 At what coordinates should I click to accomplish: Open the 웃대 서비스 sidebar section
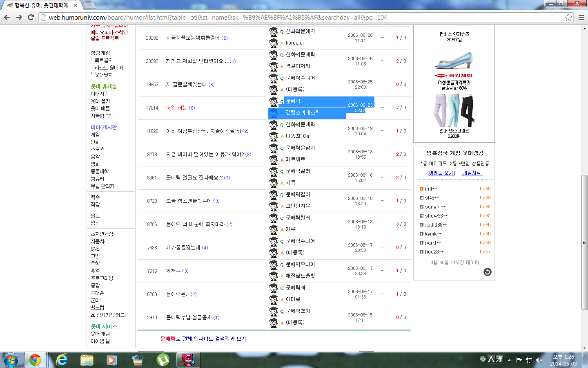coord(104,326)
